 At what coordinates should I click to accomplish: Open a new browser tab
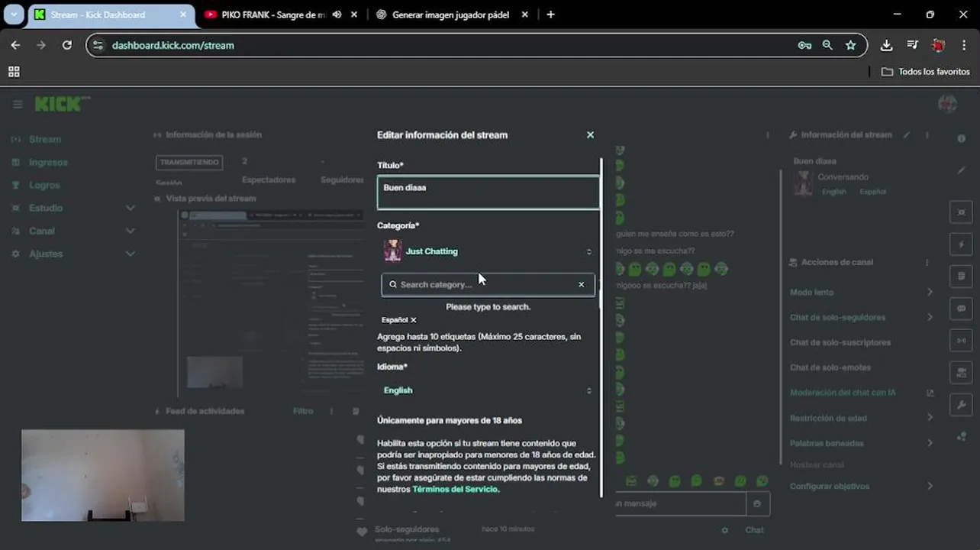pos(550,15)
